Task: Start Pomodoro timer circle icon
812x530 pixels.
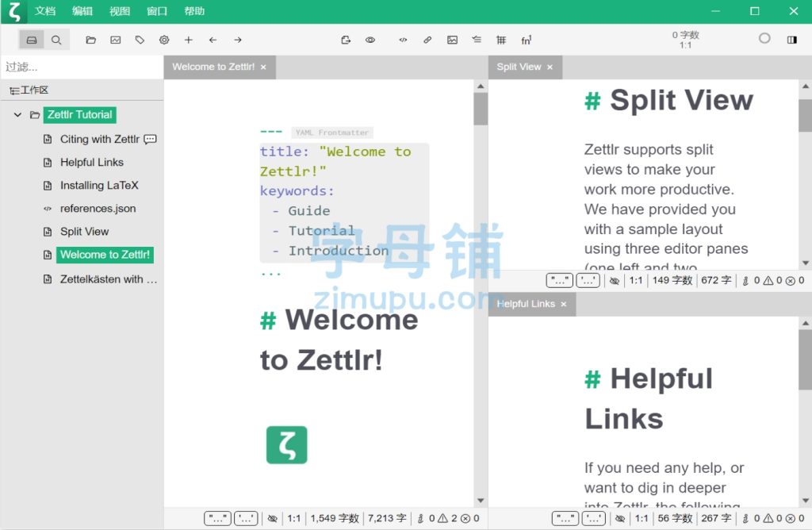Action: (764, 38)
